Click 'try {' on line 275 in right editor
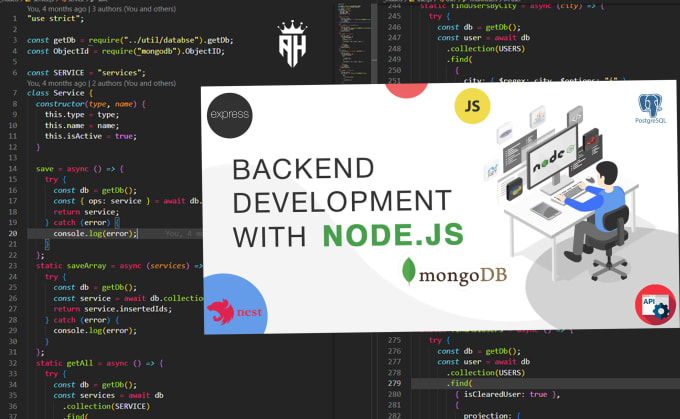 [x=439, y=340]
